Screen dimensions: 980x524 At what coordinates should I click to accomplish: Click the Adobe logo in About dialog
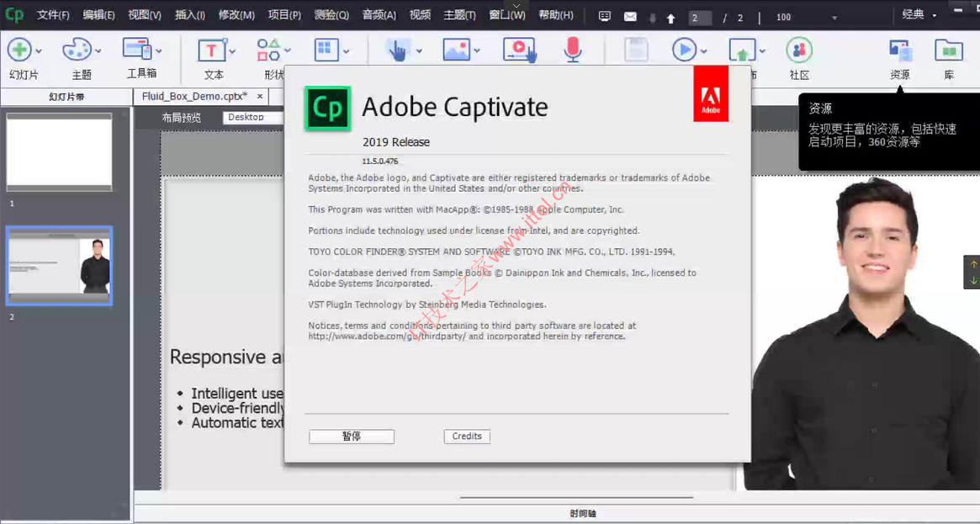711,93
